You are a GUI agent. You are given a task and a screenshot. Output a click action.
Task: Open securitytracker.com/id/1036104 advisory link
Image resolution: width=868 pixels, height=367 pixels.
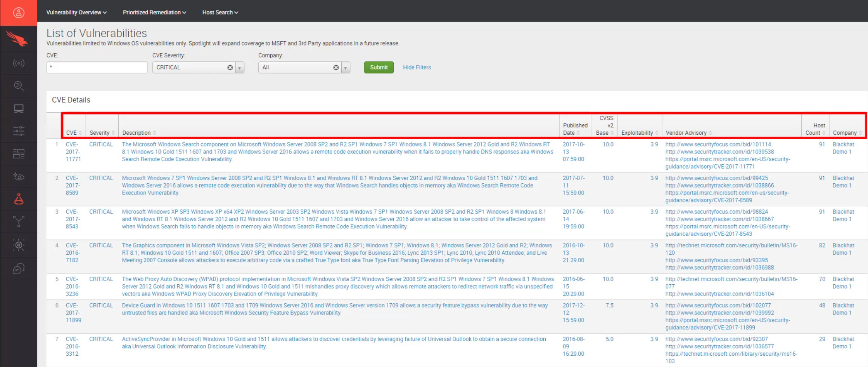[719, 294]
